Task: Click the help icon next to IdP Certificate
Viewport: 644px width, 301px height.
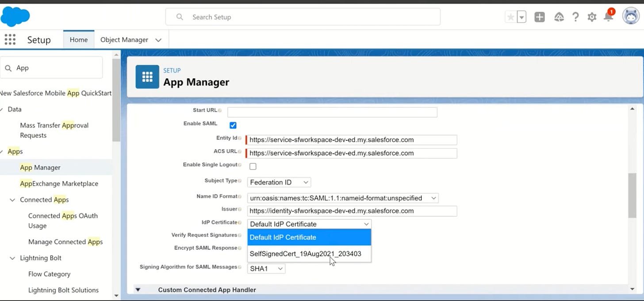Action: tap(240, 222)
